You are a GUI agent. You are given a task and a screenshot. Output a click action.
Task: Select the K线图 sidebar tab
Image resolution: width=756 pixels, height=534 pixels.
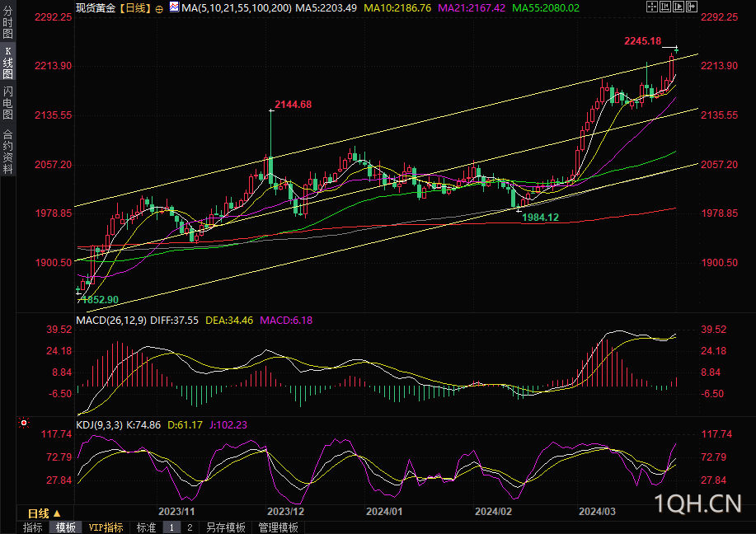7,63
